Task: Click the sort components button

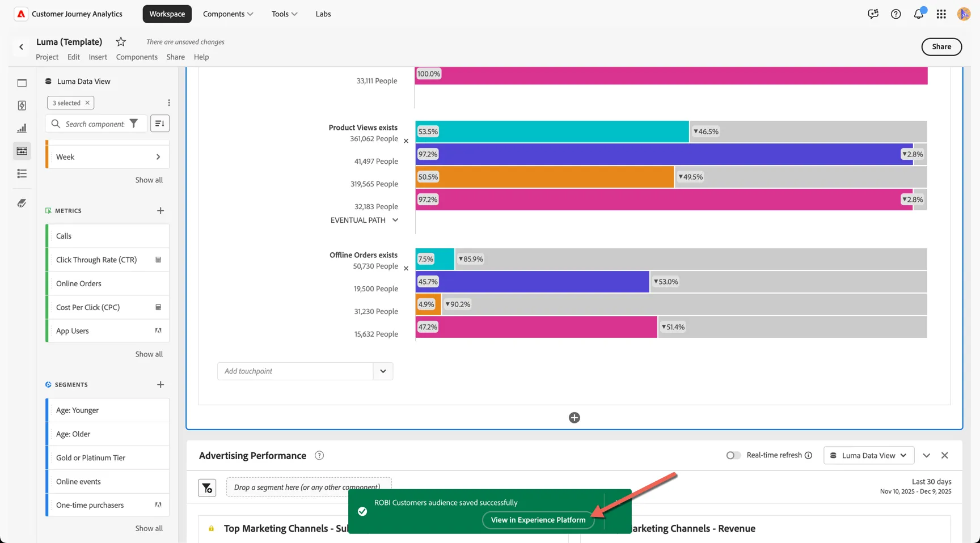Action: coord(160,124)
